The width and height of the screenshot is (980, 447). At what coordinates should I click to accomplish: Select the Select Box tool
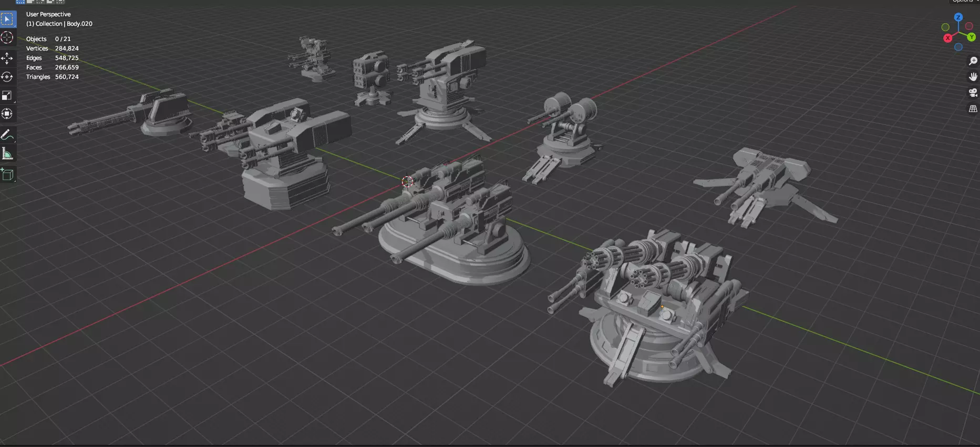point(7,19)
